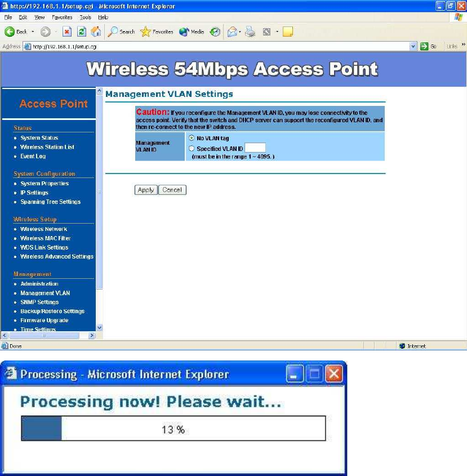
Task: Click the Edit icon next to Print
Action: 266,32
